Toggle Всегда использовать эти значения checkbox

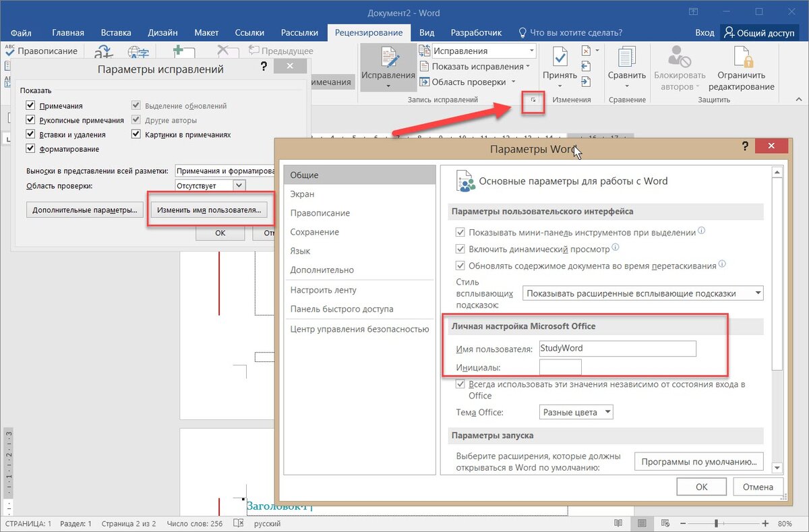click(460, 384)
